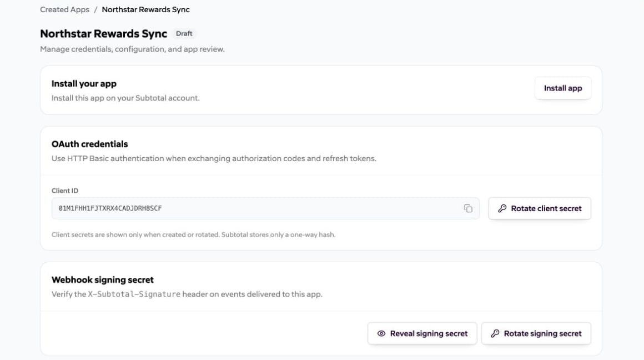Click the Webhook signing secret heading
Image resolution: width=644 pixels, height=360 pixels.
103,280
